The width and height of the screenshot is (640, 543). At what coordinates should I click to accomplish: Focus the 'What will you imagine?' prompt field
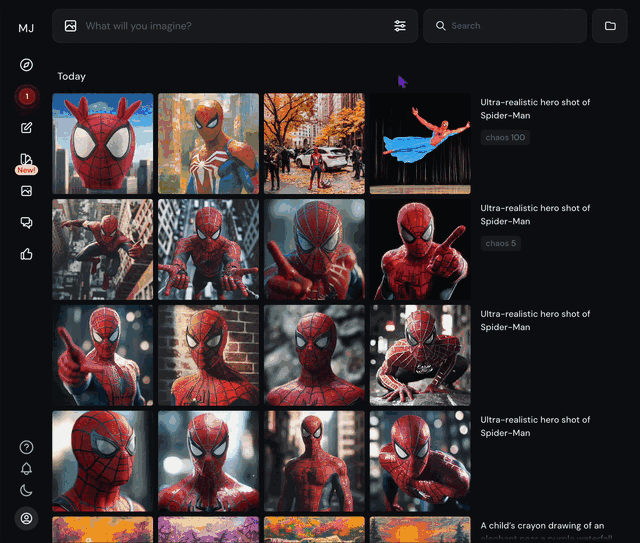coord(235,26)
